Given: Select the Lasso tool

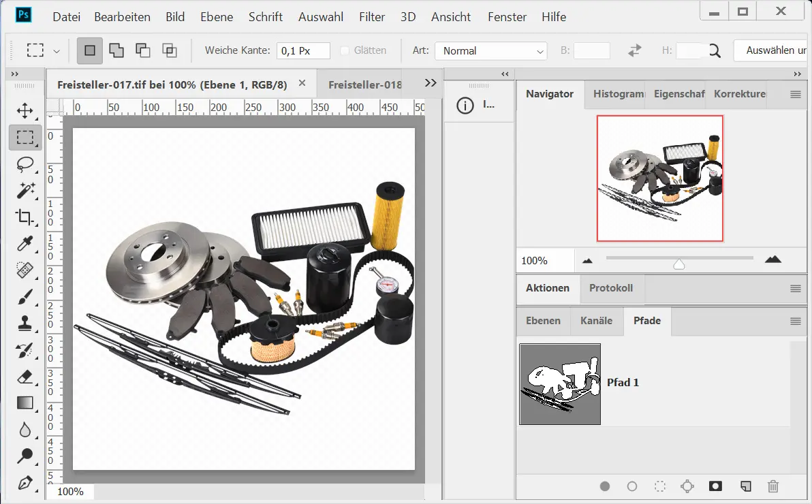Looking at the screenshot, I should (25, 164).
